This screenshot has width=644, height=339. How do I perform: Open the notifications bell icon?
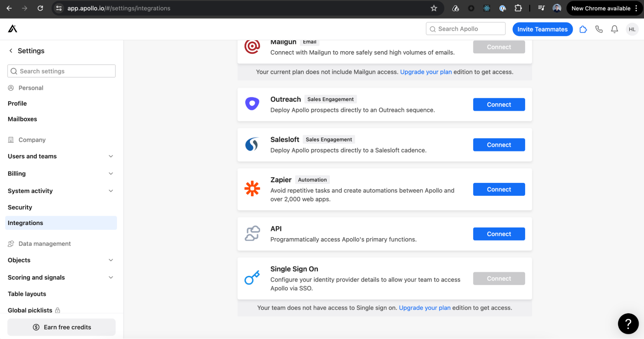pos(614,29)
